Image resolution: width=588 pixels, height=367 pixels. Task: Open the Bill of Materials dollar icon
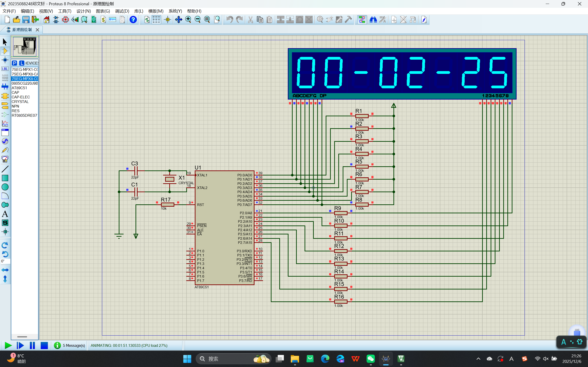point(103,20)
